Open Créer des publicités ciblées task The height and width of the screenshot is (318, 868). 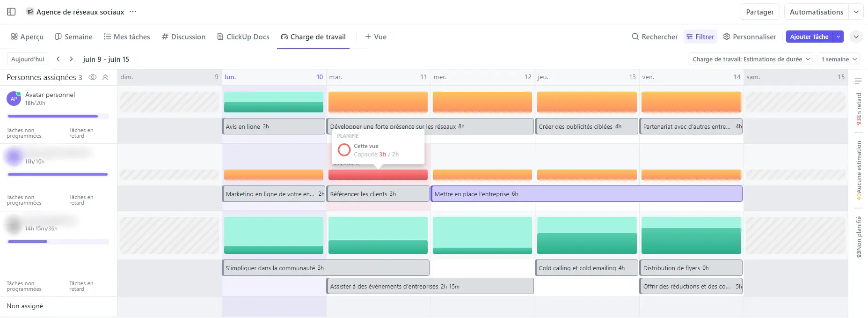coord(587,126)
